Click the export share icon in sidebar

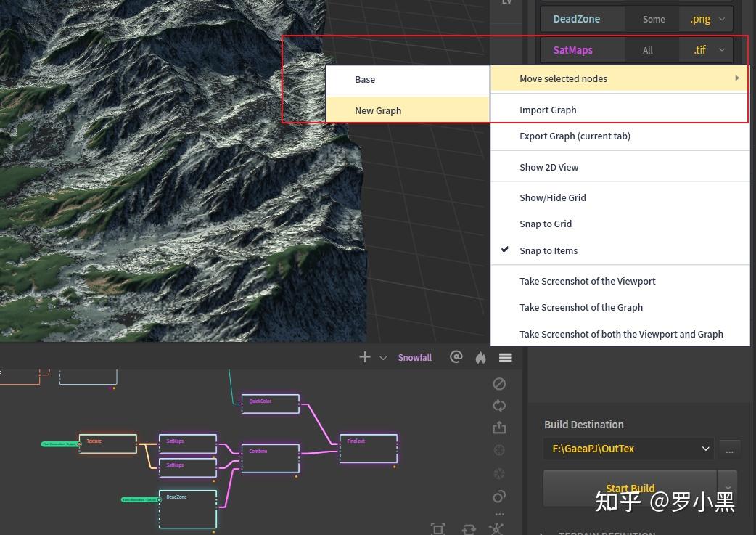click(x=499, y=428)
